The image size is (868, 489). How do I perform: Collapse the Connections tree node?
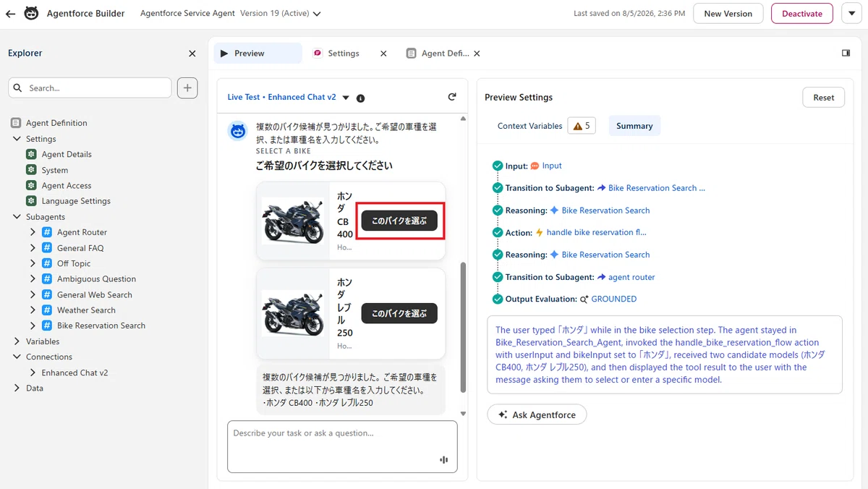(17, 357)
